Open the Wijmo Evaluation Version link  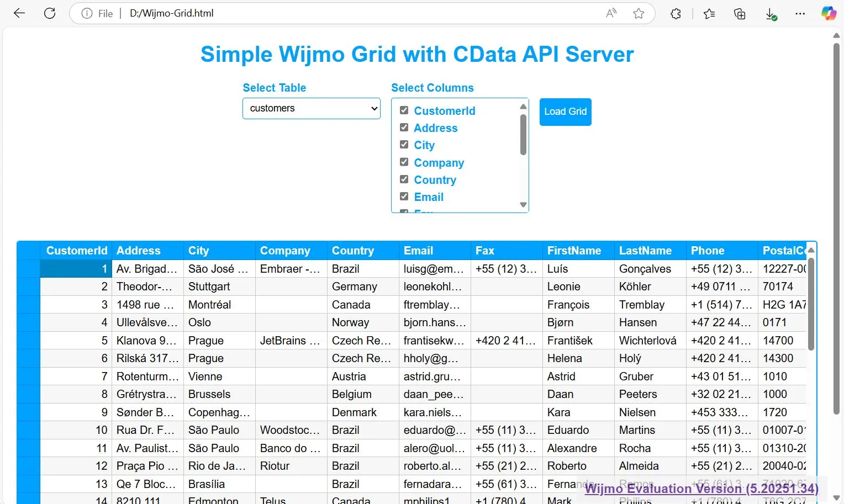(x=701, y=489)
